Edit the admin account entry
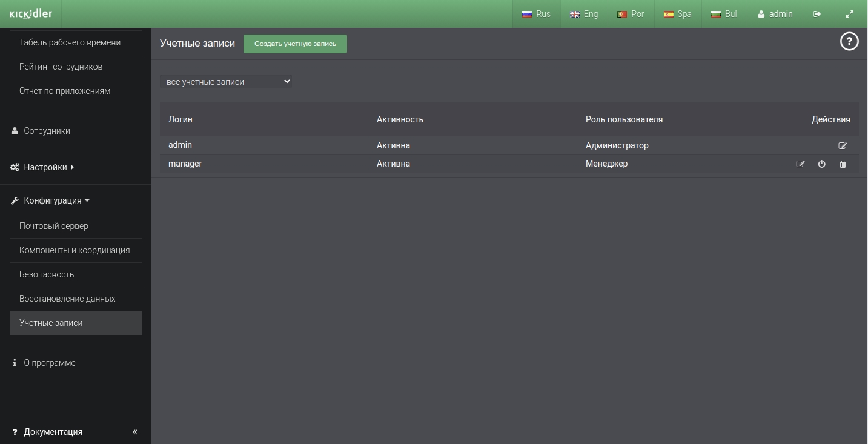868x444 pixels. (x=843, y=145)
